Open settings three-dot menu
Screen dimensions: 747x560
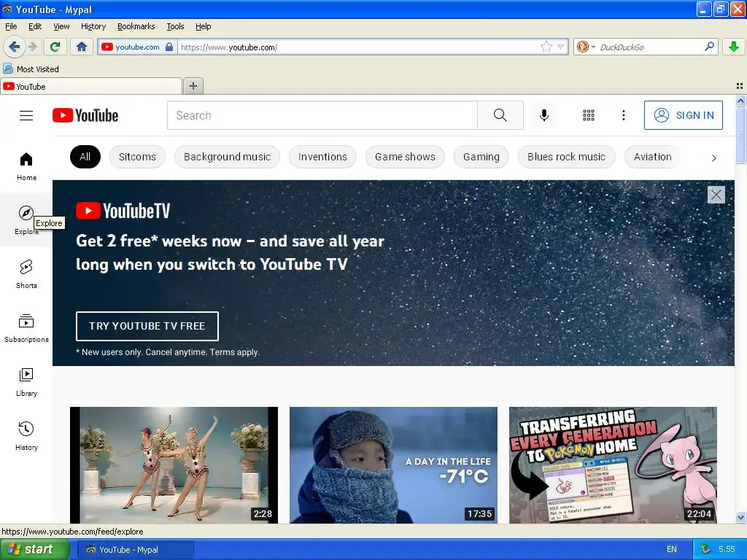point(624,115)
